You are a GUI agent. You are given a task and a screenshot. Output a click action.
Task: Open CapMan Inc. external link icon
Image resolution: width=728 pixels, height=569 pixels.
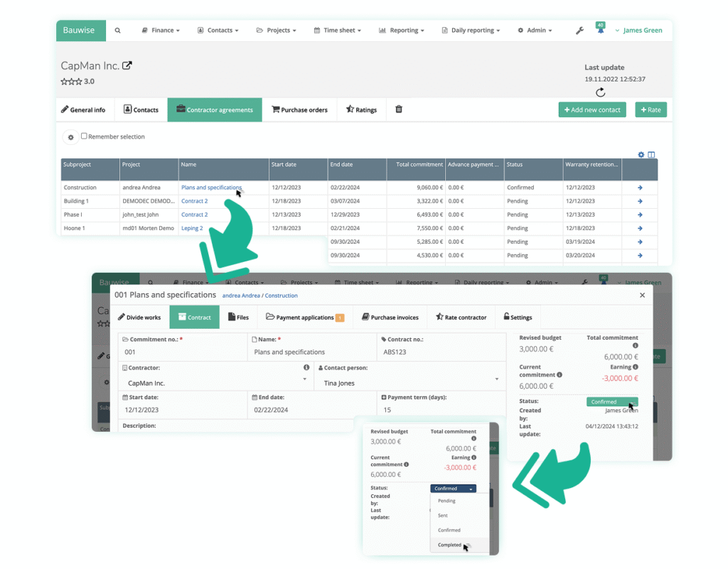coord(128,65)
